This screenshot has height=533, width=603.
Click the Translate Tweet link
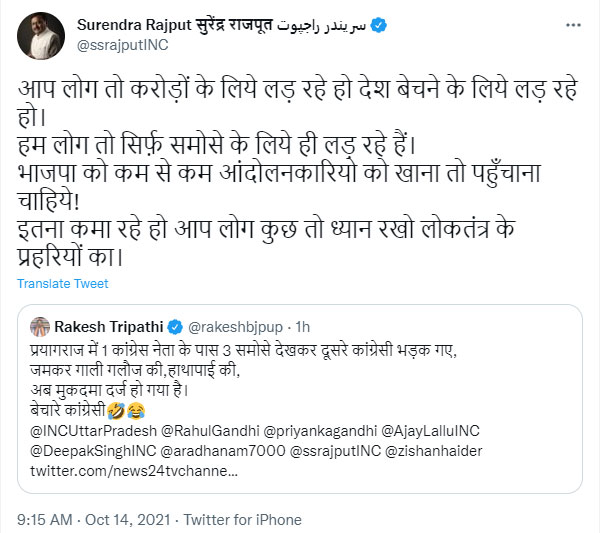click(x=62, y=284)
